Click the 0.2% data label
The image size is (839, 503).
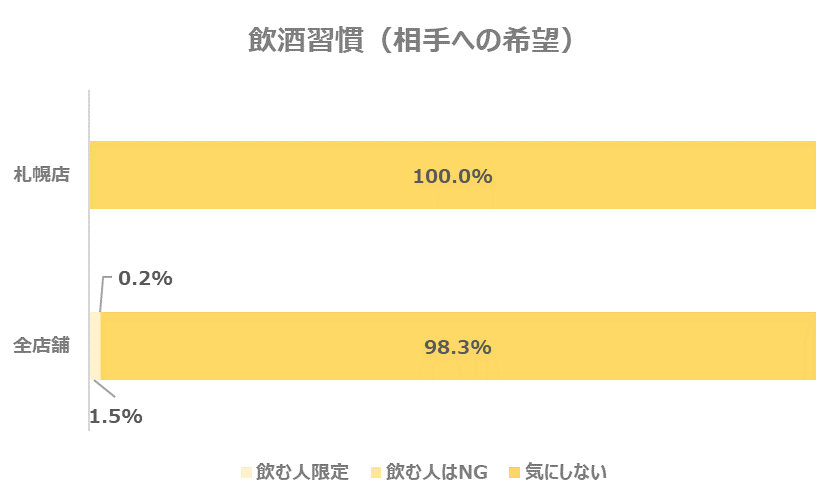[x=145, y=278]
